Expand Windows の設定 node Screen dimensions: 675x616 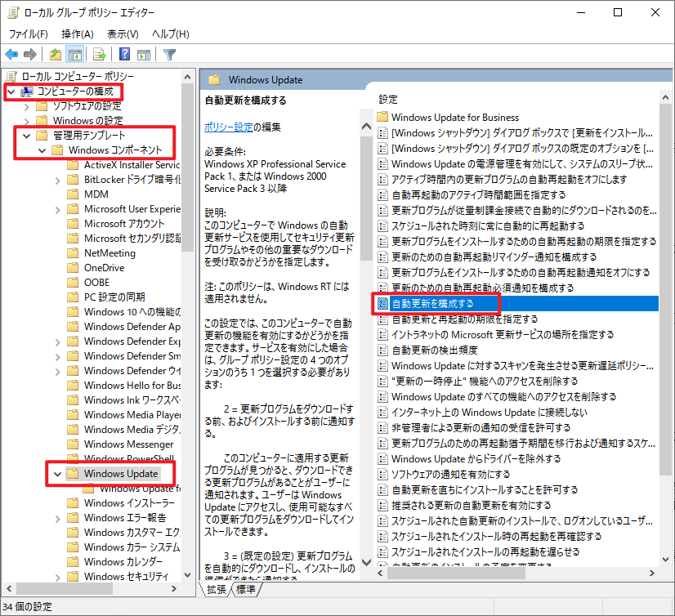pyautogui.click(x=27, y=121)
